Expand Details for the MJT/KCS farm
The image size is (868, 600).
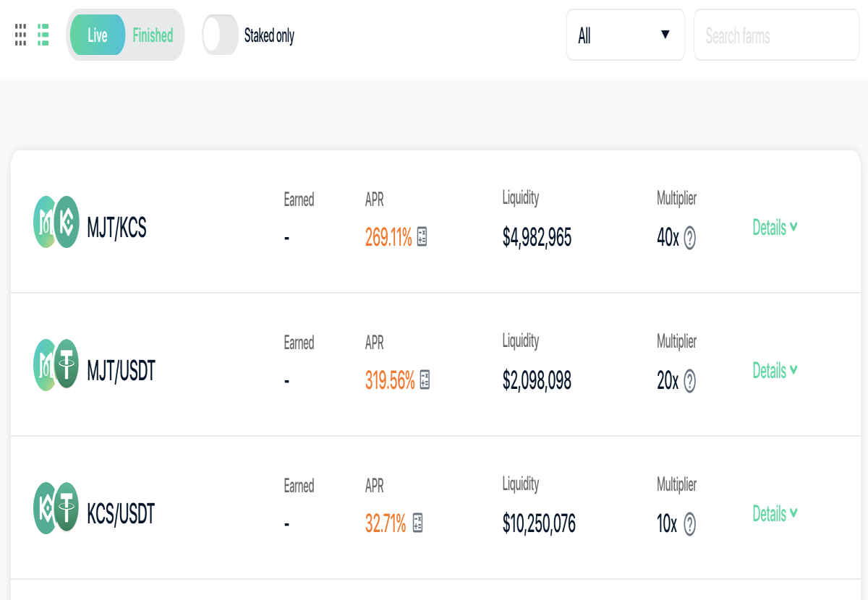(x=775, y=228)
